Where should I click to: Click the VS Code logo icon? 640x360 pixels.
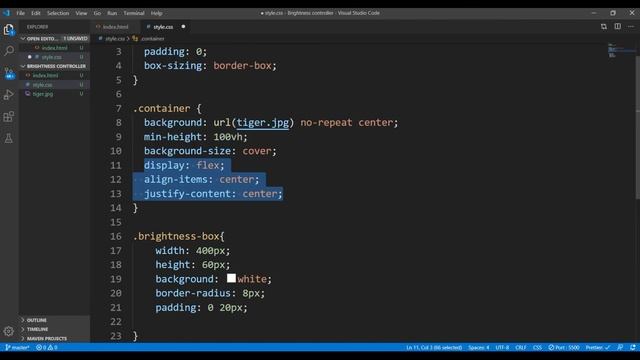[6, 13]
